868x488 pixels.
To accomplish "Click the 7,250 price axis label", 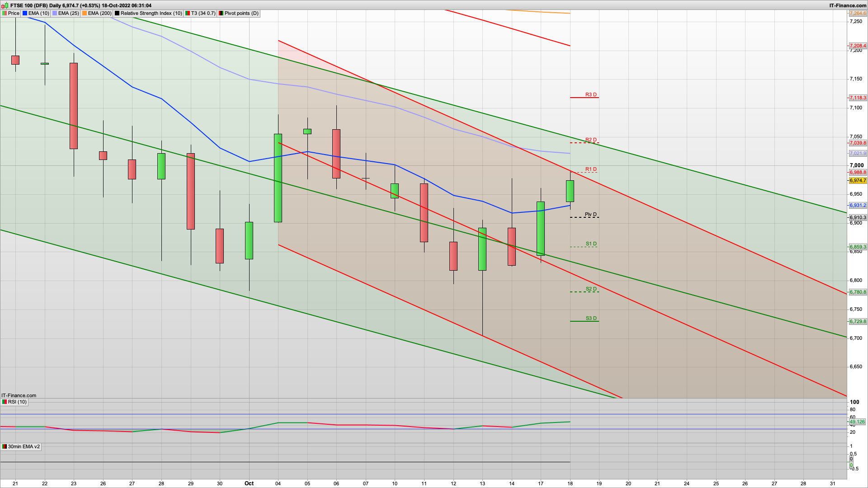I will coord(856,21).
